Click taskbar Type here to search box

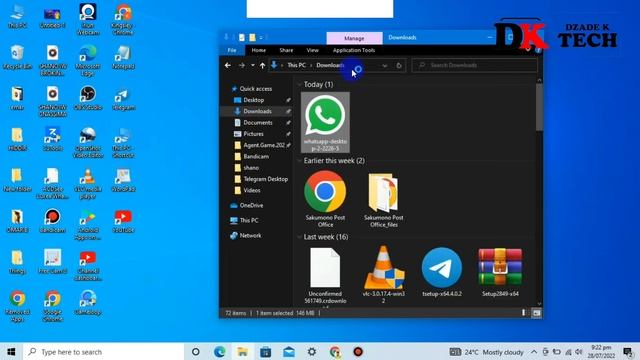(104, 352)
